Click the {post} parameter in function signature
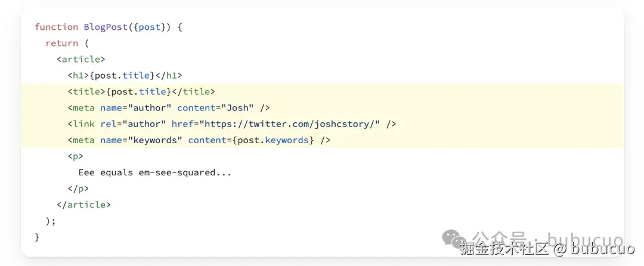The width and height of the screenshot is (644, 266). (x=149, y=27)
